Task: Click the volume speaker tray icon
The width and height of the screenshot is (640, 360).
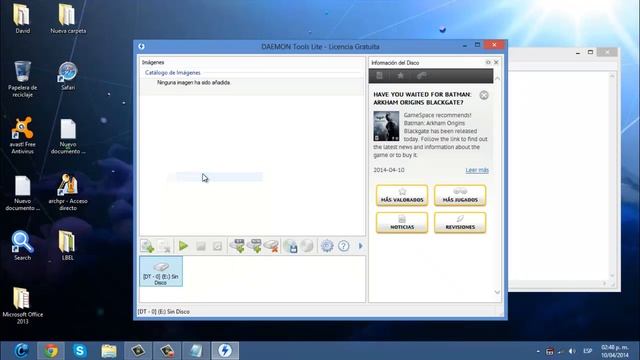Action: tap(572, 351)
